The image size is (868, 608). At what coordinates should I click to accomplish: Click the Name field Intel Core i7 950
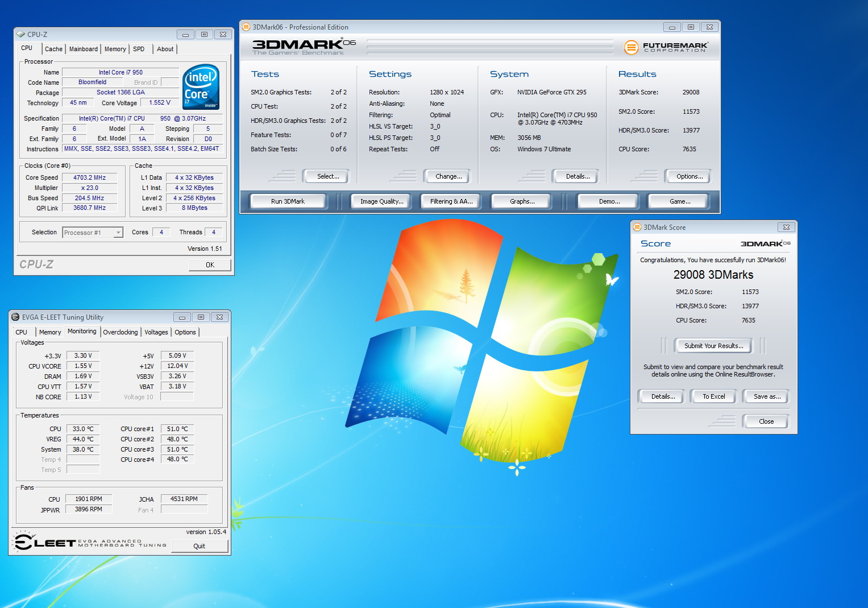tap(121, 72)
